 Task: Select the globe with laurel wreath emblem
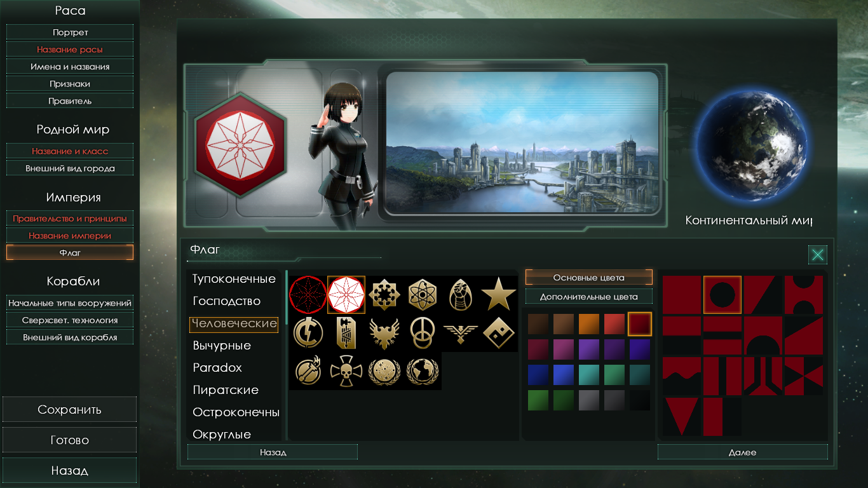(x=423, y=371)
